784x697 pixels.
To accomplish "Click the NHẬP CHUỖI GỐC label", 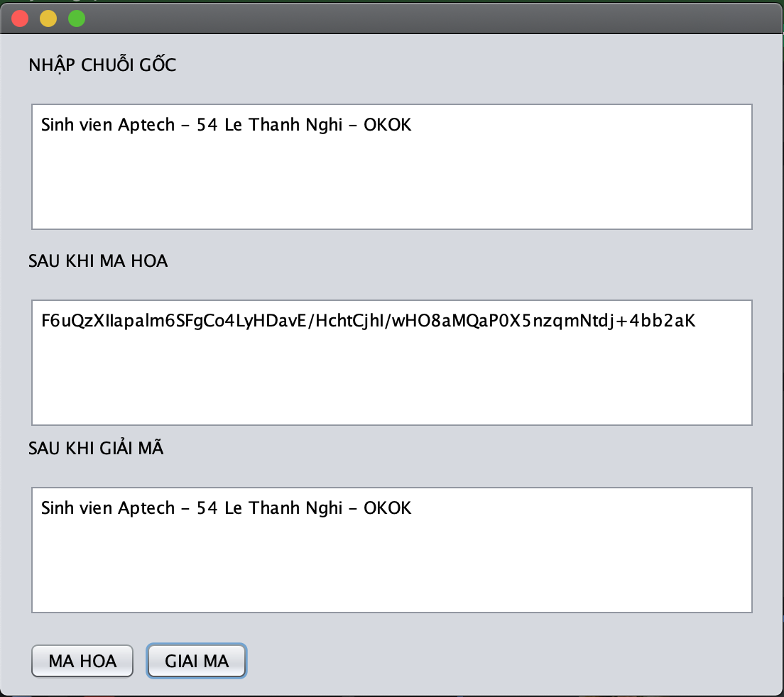I will tap(102, 65).
